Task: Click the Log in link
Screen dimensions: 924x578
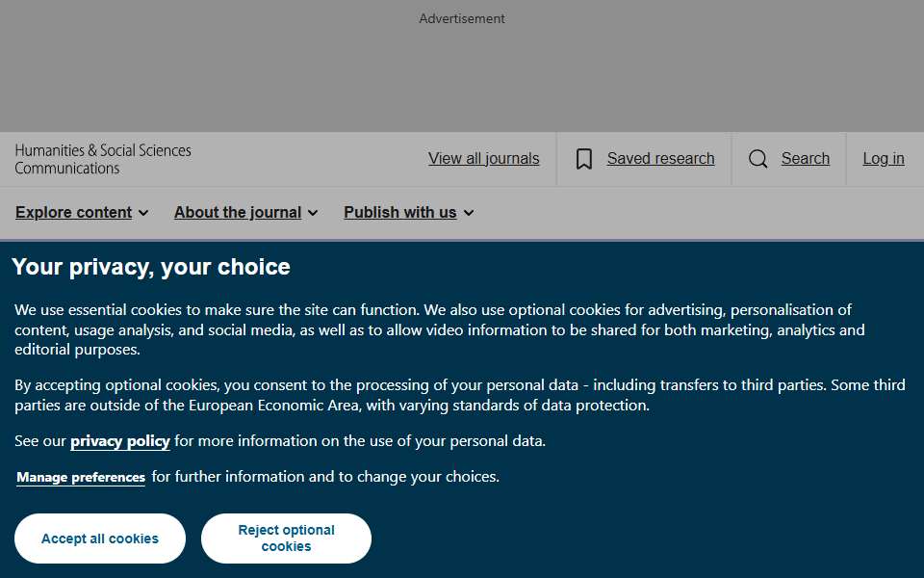Action: pos(884,159)
